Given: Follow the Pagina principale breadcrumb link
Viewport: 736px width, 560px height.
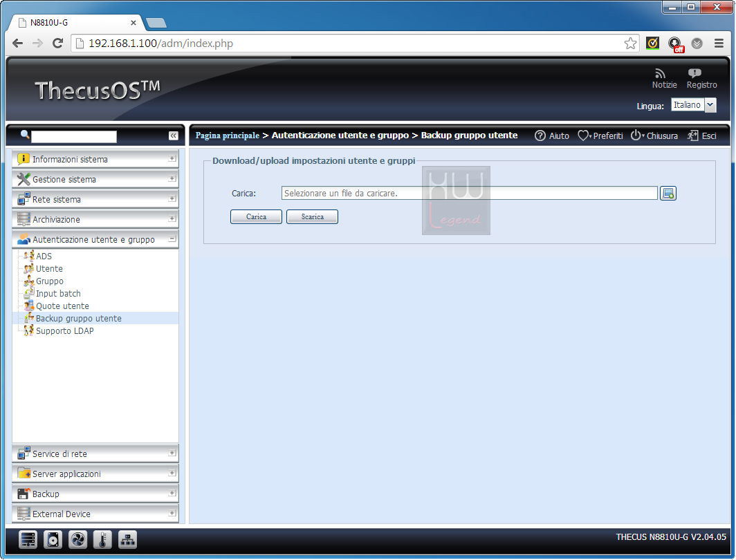Looking at the screenshot, I should pyautogui.click(x=227, y=136).
